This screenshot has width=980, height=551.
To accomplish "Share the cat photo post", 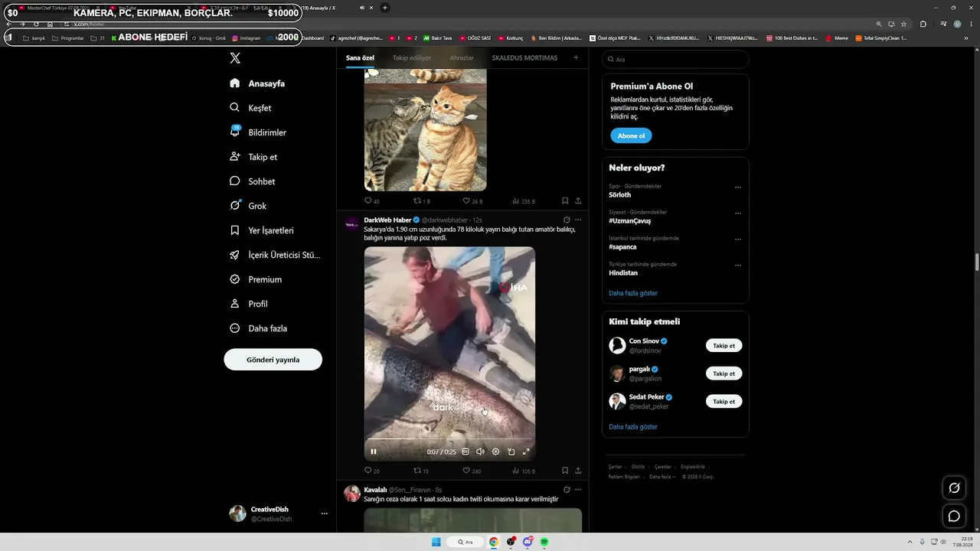I will click(x=578, y=201).
